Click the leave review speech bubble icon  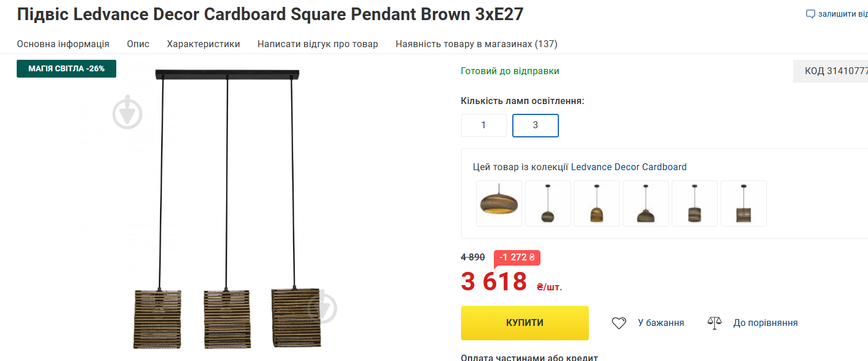pos(810,14)
